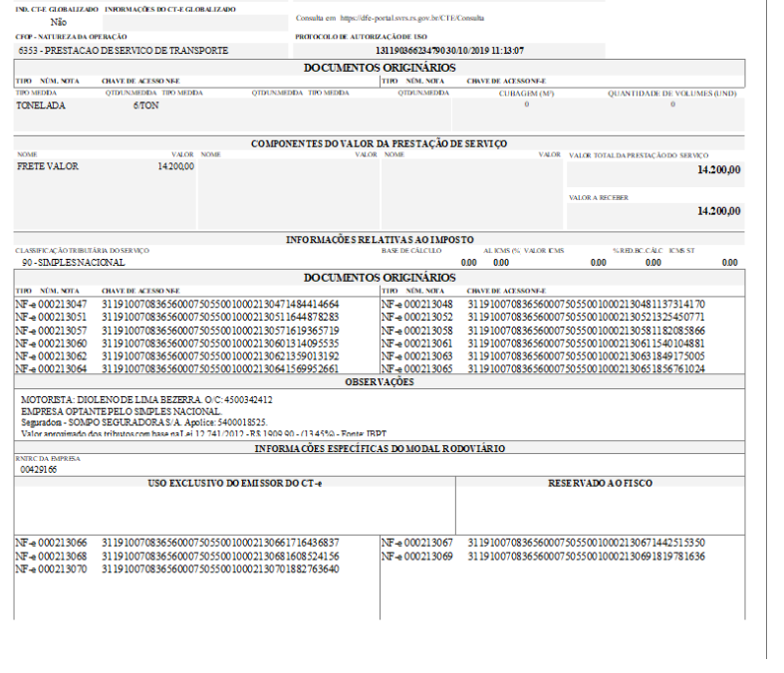Click 'COMPONENTES DO VALOR DA PRESTAÇÃO DE SERVIÇO' heading
Image resolution: width=784 pixels, height=673 pixels.
point(379,144)
